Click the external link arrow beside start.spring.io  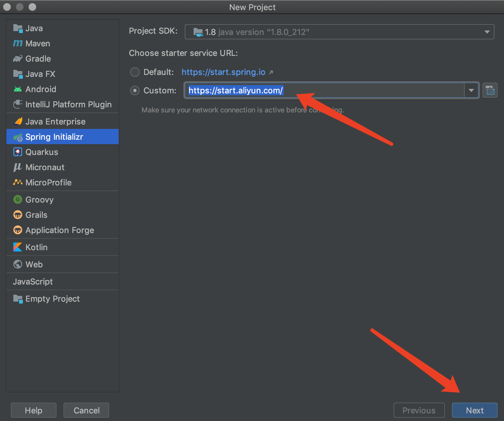click(271, 72)
